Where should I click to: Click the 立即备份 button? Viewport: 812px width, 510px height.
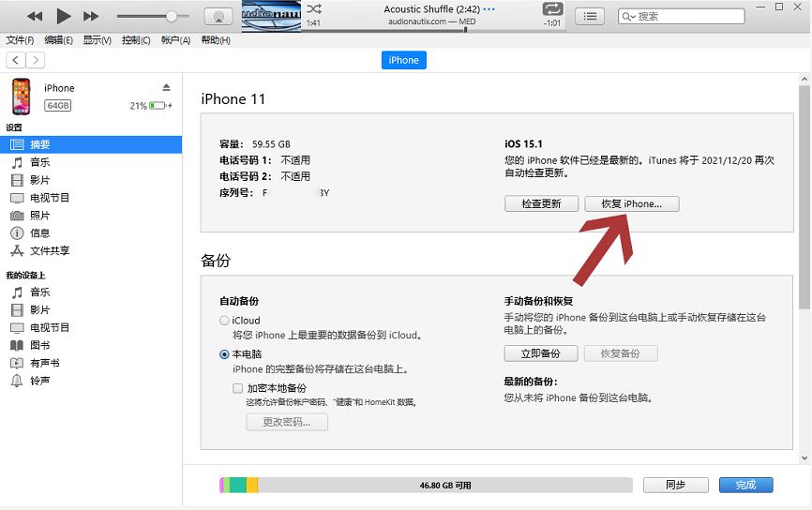coord(540,353)
